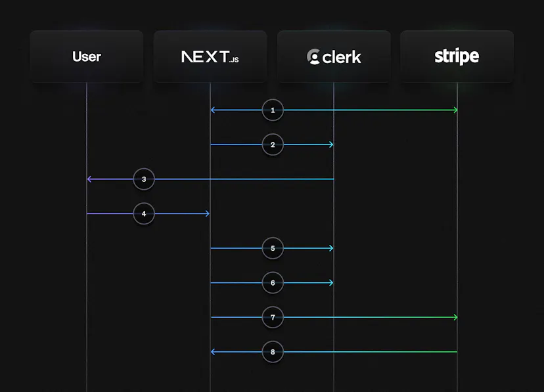Click step circle 2

(x=273, y=144)
